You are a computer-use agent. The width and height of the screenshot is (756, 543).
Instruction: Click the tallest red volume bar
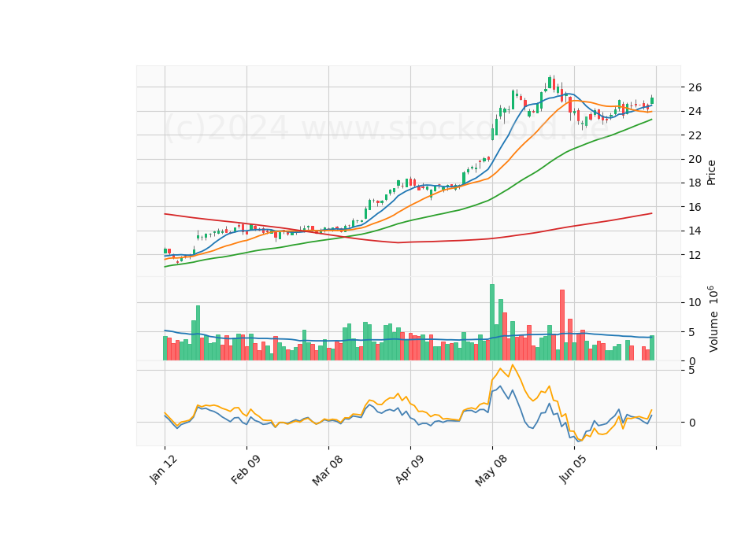point(562,325)
